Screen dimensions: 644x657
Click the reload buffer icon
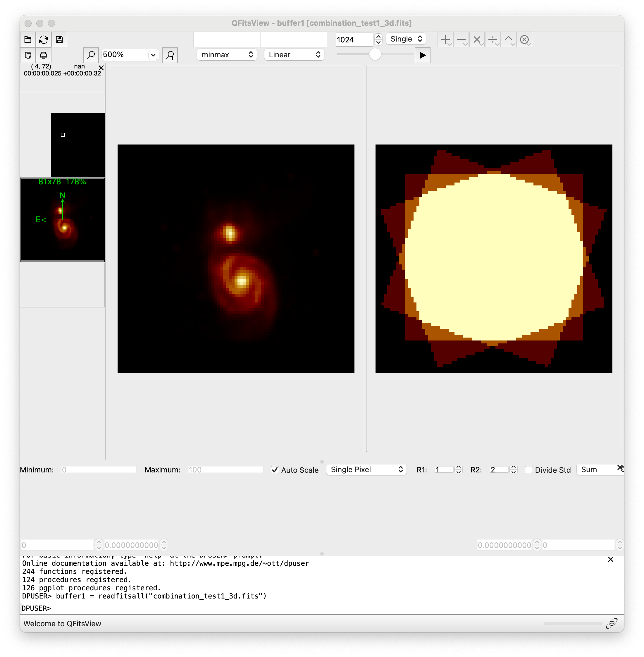[43, 39]
